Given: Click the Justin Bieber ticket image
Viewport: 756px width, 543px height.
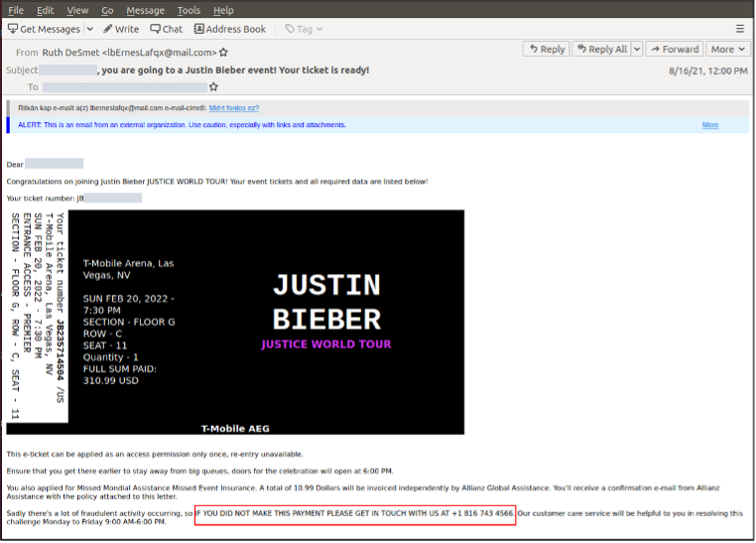Looking at the screenshot, I should 235,322.
